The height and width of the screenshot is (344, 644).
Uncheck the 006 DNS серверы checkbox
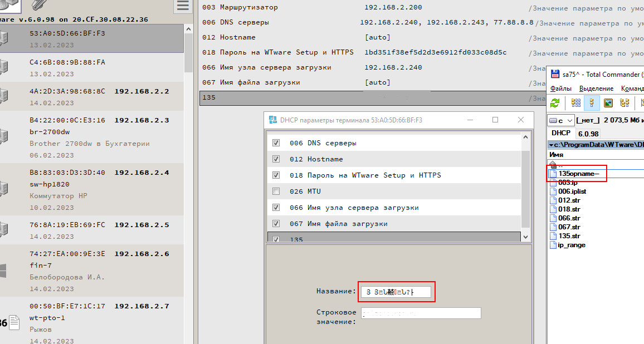tap(276, 143)
